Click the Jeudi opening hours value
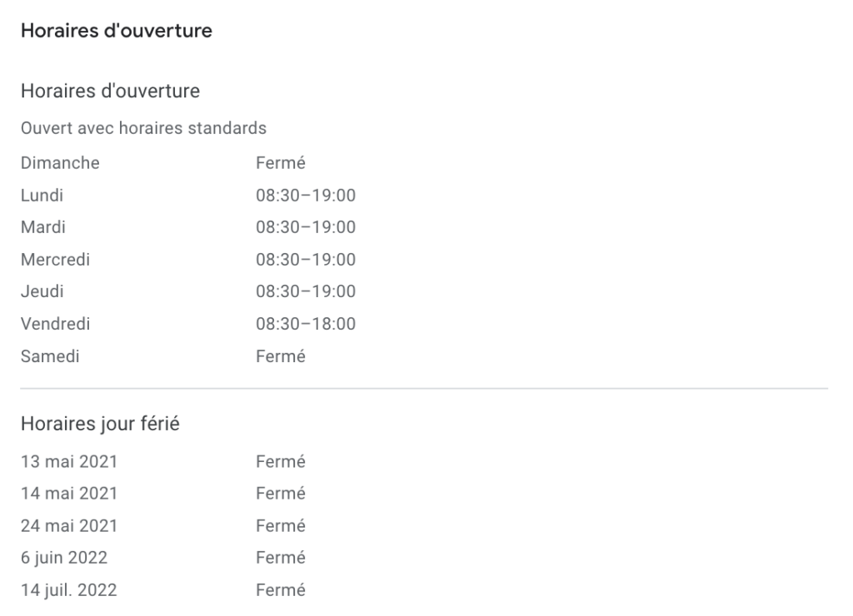This screenshot has width=853, height=616. [306, 291]
